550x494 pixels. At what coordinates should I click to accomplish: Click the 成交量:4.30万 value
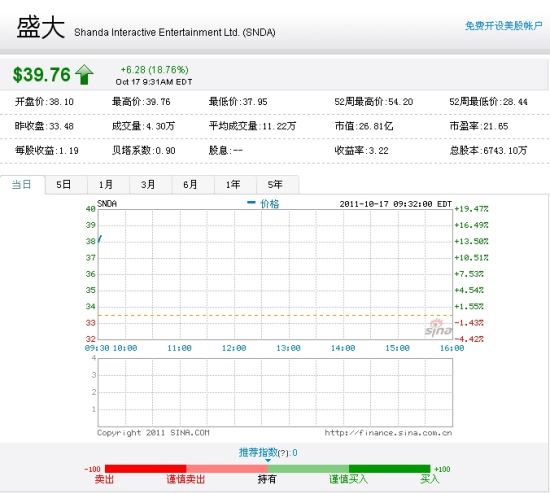(x=143, y=126)
